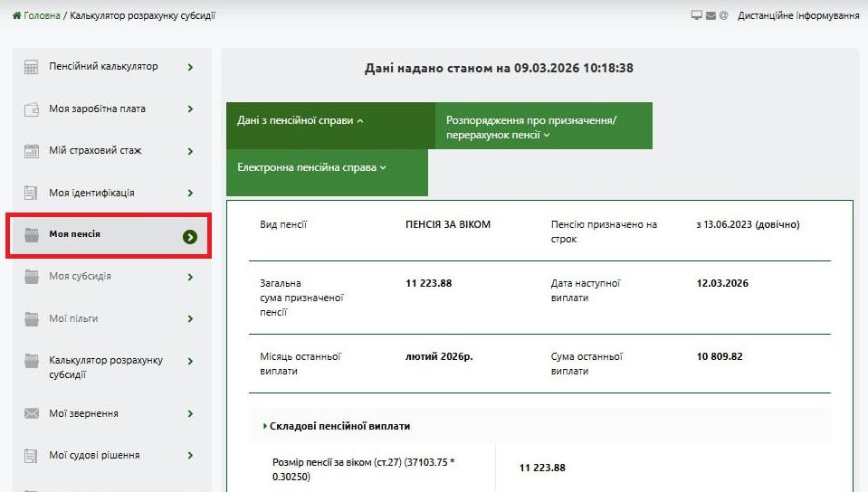Click the calculator icon beside Пенсійний калькулятор

[x=31, y=67]
